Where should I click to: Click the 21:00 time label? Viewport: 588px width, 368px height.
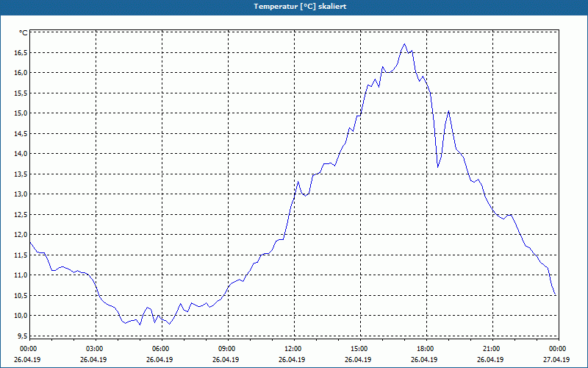point(492,349)
